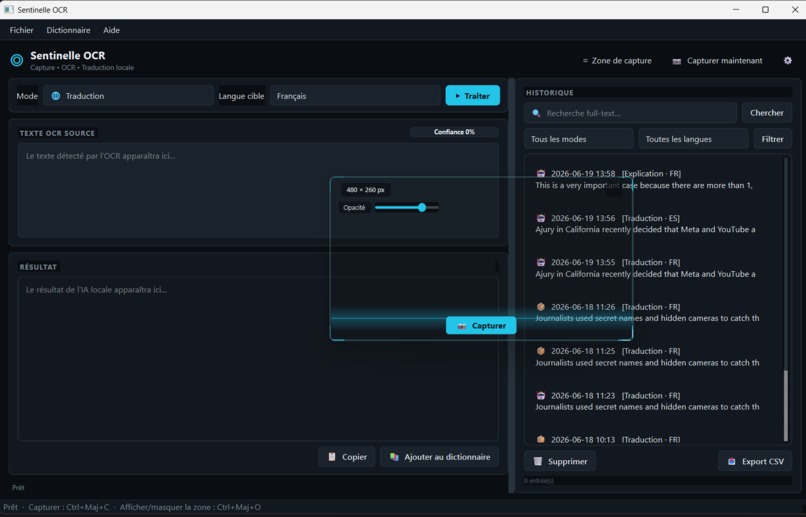Open the Mode dropdown showing Traduction
The image size is (806, 517).
point(128,96)
